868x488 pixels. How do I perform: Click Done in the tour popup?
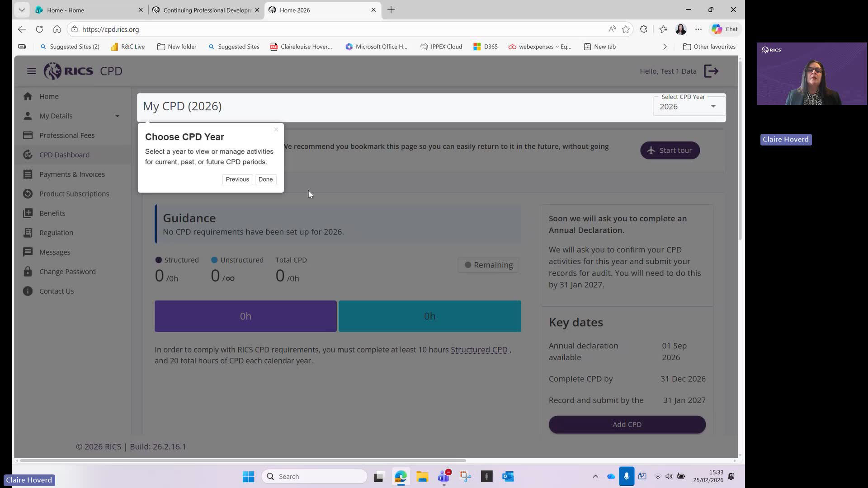tap(265, 179)
